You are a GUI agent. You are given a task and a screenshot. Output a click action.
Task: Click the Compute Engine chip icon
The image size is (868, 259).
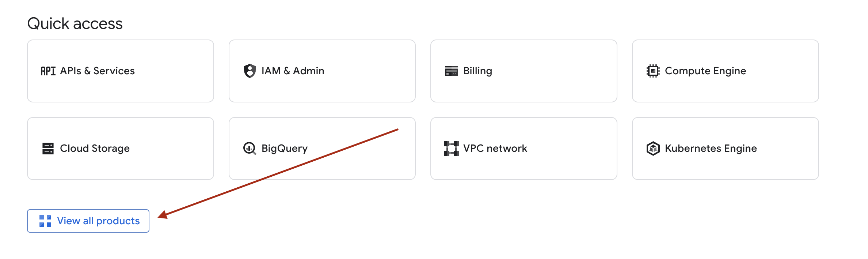(x=653, y=71)
